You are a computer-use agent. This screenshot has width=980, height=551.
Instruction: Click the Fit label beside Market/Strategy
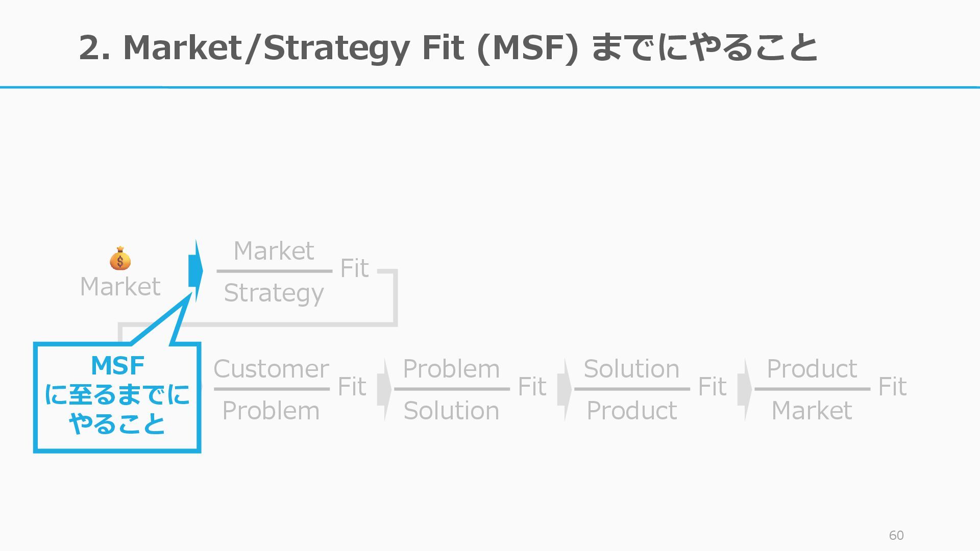(354, 268)
